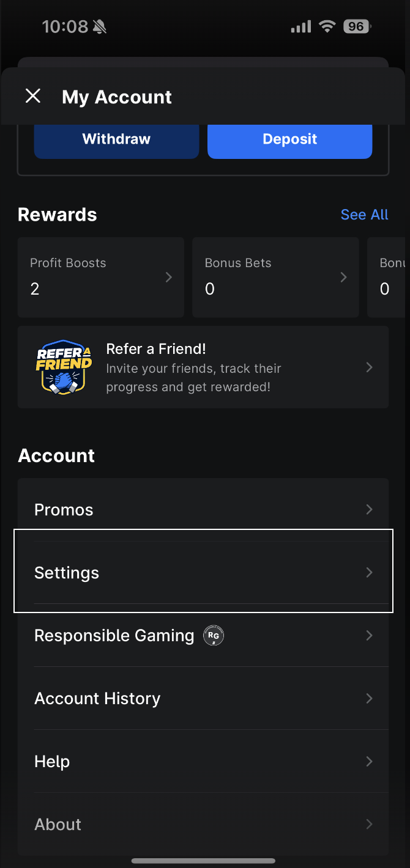Open Account History entry
Screen dimensions: 410x868
203,698
